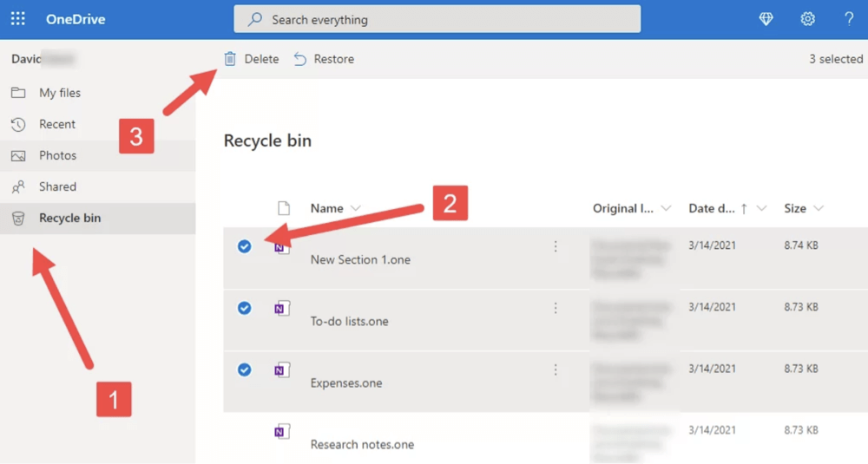Click New Section 1.one file name
Image resolution: width=868 pixels, height=464 pixels.
click(x=360, y=260)
